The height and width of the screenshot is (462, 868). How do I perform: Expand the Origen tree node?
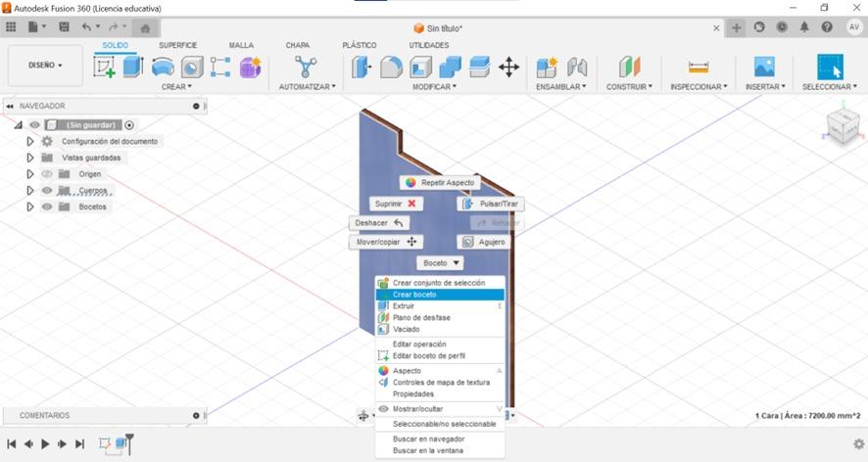point(30,173)
